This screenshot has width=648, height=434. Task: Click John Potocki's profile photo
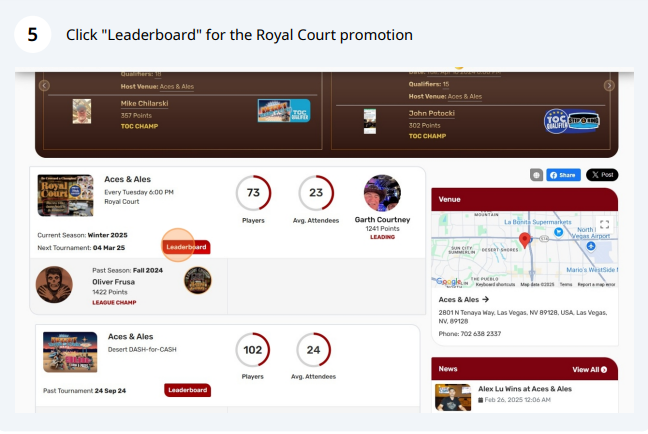[370, 121]
